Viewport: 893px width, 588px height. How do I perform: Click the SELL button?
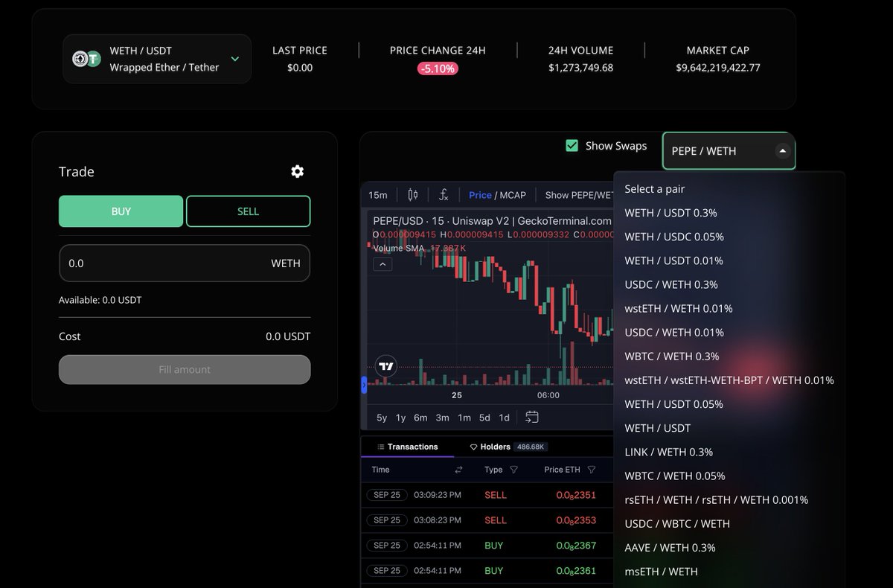248,211
